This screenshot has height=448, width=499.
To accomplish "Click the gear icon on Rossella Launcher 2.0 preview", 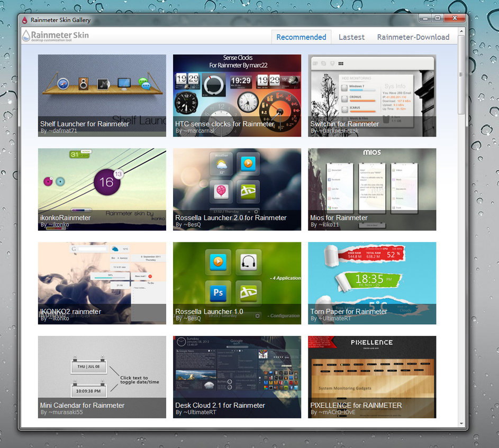I will pyautogui.click(x=256, y=211).
